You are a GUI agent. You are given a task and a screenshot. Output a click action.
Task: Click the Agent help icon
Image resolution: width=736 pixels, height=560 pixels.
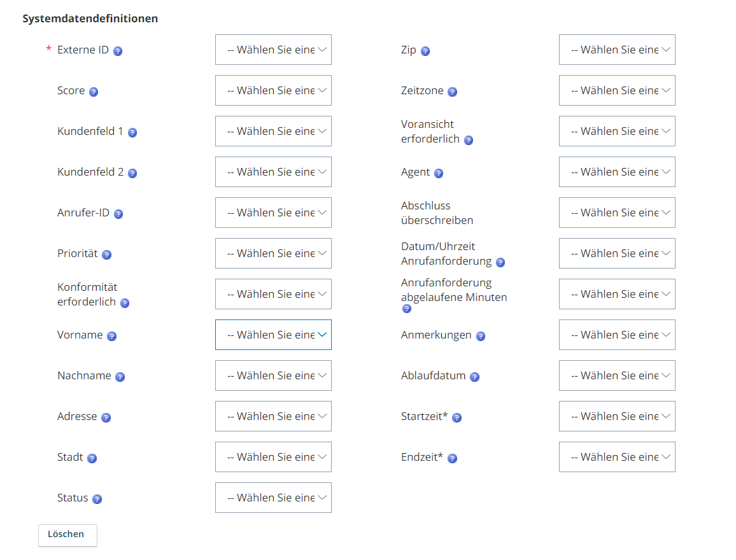pyautogui.click(x=439, y=174)
